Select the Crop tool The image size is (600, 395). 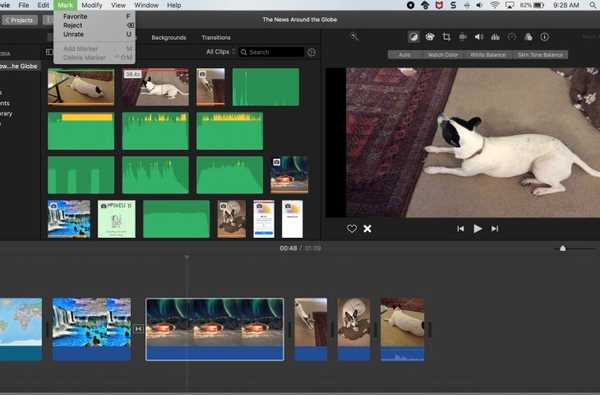coord(446,37)
